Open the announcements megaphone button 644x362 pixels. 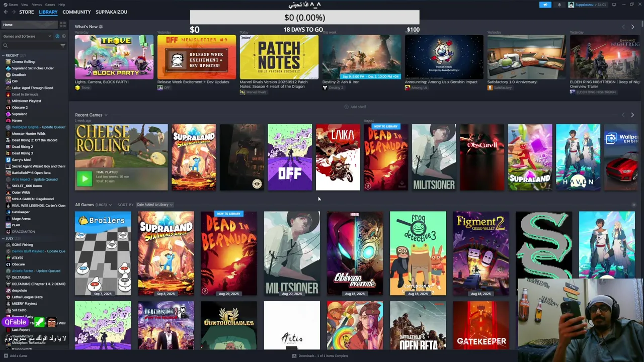pos(545,5)
